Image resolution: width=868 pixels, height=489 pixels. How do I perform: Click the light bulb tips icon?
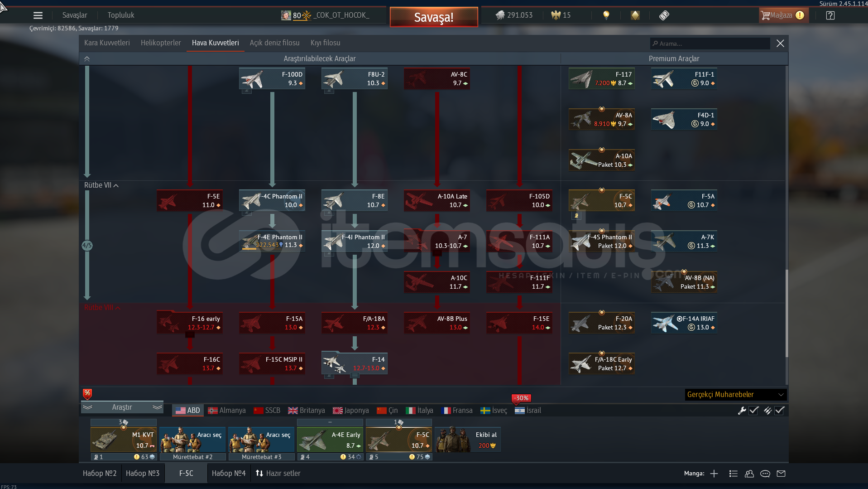click(x=606, y=15)
